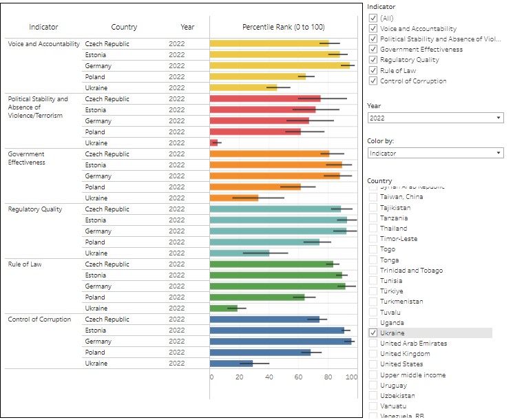The image size is (513, 420).
Task: Toggle Political Stability and Absence of Viol... checkbox
Action: click(x=373, y=39)
